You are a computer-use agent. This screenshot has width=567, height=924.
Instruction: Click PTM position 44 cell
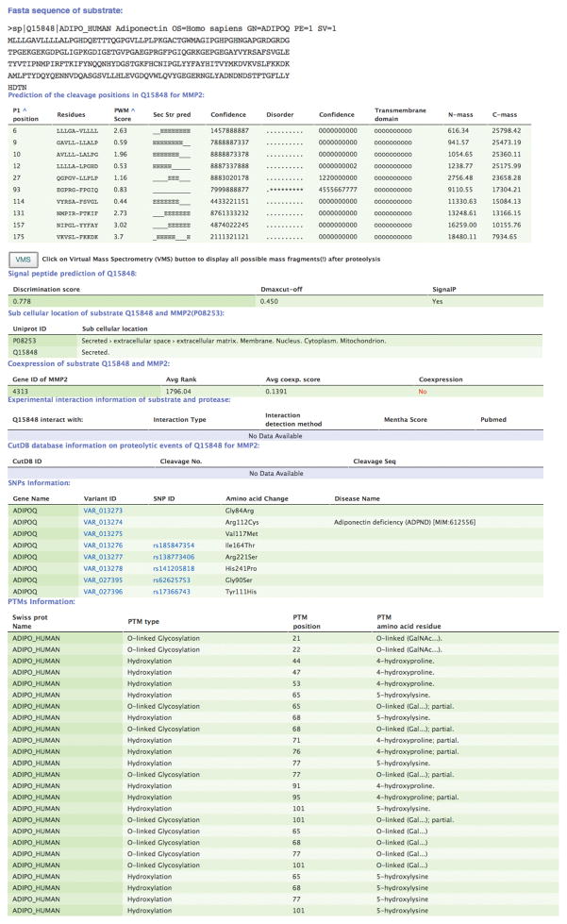click(296, 662)
